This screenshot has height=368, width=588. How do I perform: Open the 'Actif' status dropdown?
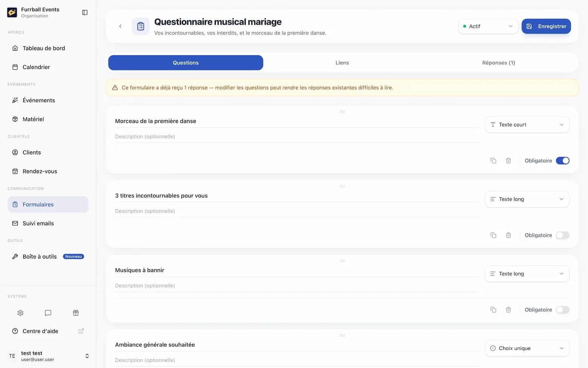pyautogui.click(x=488, y=26)
